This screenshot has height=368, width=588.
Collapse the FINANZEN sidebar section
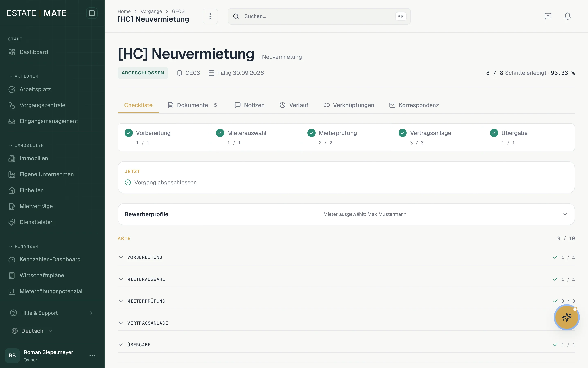point(23,247)
